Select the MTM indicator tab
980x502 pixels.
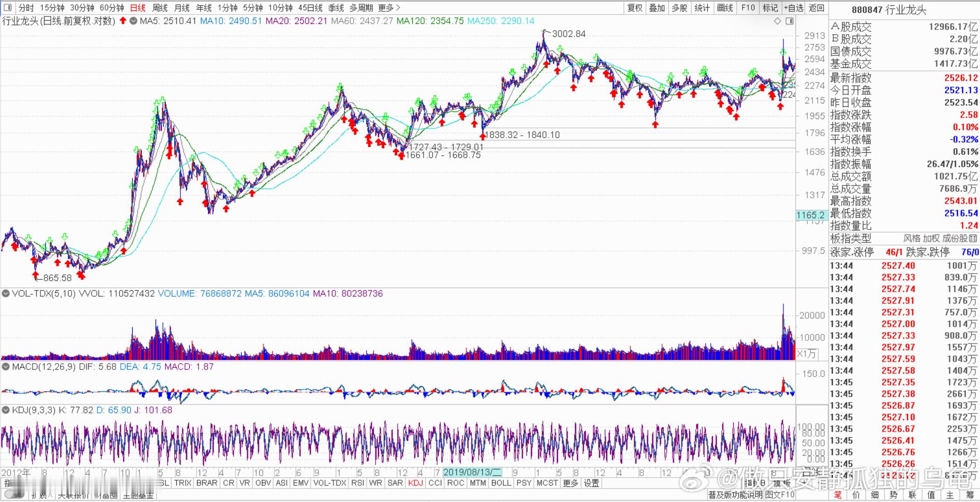pyautogui.click(x=478, y=483)
